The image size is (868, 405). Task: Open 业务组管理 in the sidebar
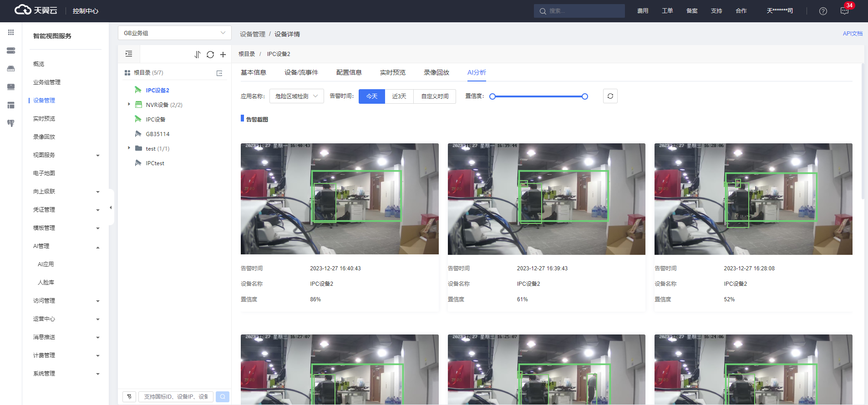click(47, 82)
